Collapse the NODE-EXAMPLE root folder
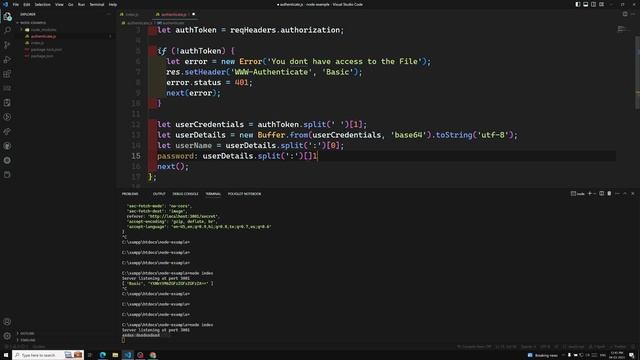Viewport: 640px width, 360px height. [33, 23]
